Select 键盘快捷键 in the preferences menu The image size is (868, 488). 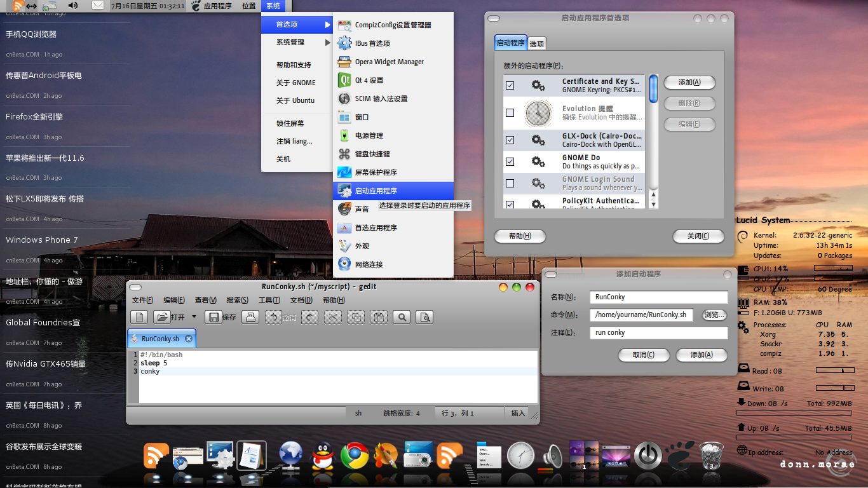click(393, 154)
